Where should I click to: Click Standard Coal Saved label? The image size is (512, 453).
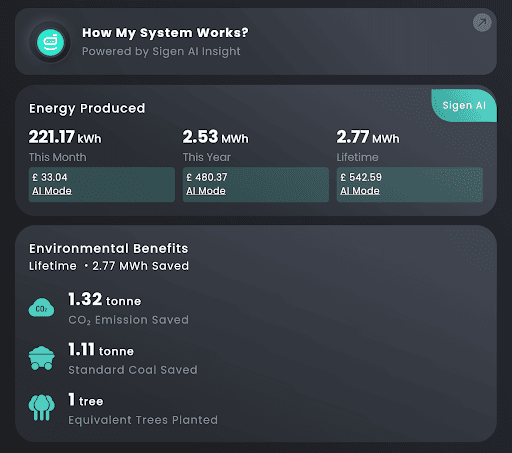click(x=133, y=370)
